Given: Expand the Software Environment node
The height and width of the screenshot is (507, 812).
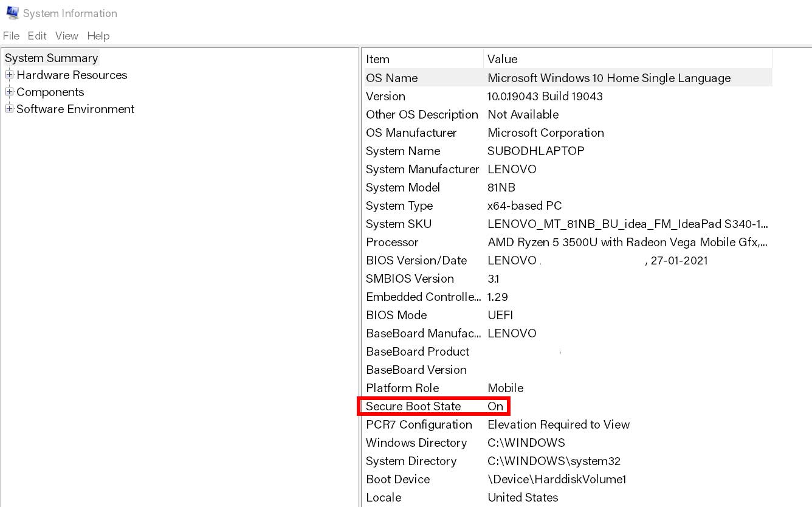Looking at the screenshot, I should tap(9, 109).
